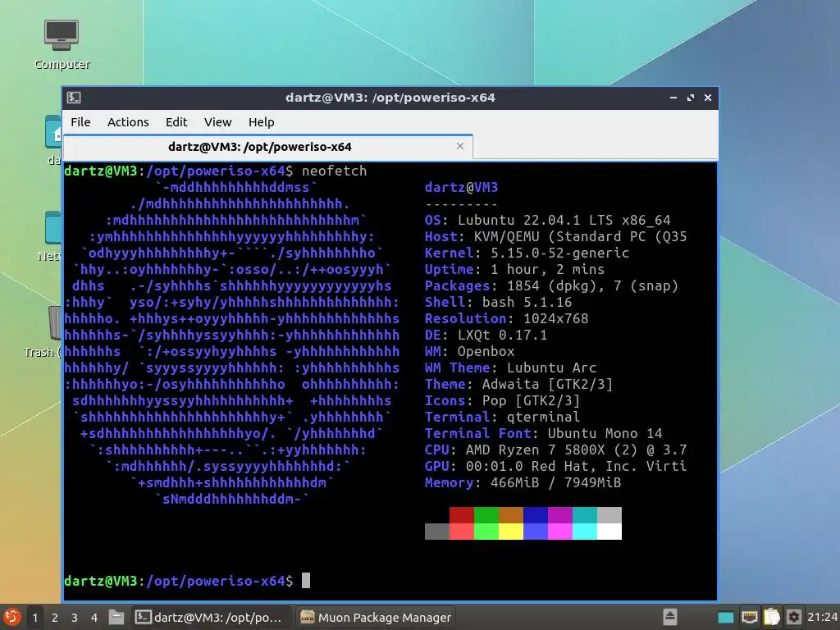Click the terminal cursor at bottom prompt
Screen dimensions: 840x630
306,581
